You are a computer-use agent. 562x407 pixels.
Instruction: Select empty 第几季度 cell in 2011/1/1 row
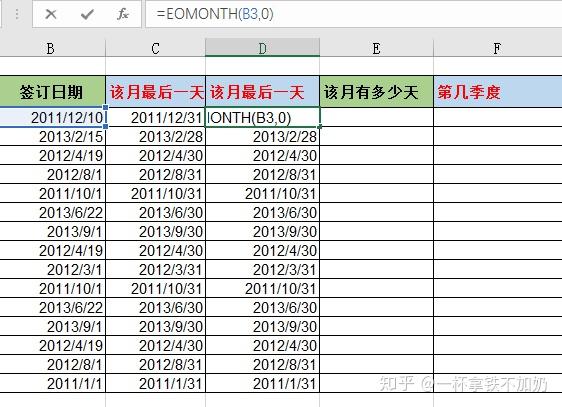(x=497, y=383)
